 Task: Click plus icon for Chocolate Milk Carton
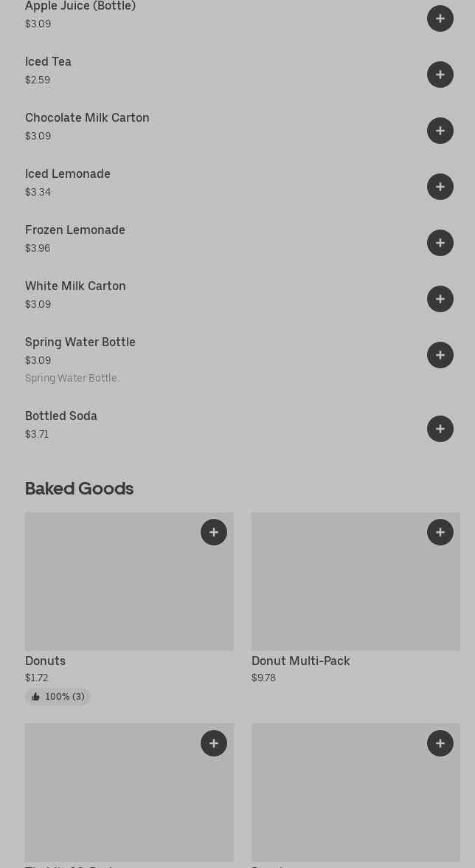point(440,131)
